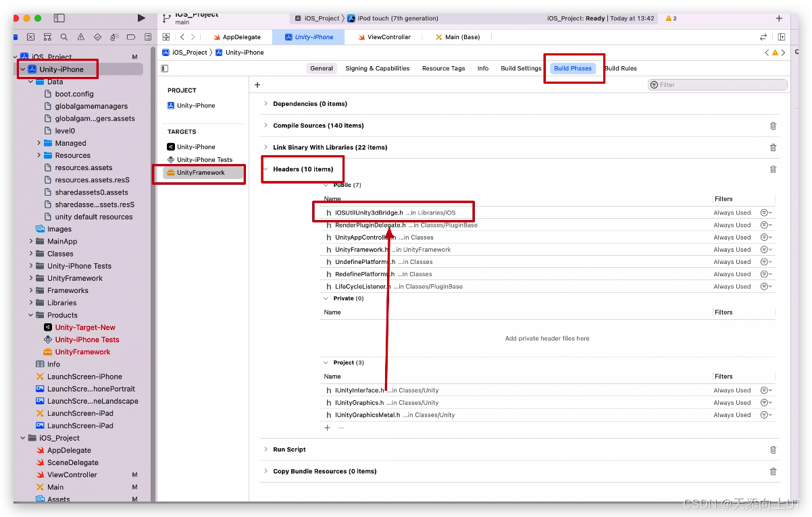Open the debug navigator icon
This screenshot has width=812, height=517.
114,37
